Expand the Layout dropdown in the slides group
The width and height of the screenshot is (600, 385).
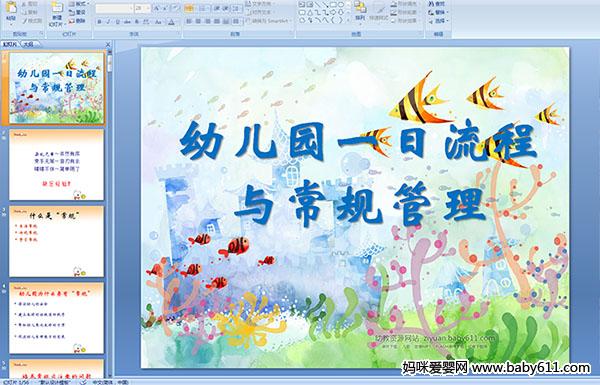click(79, 3)
